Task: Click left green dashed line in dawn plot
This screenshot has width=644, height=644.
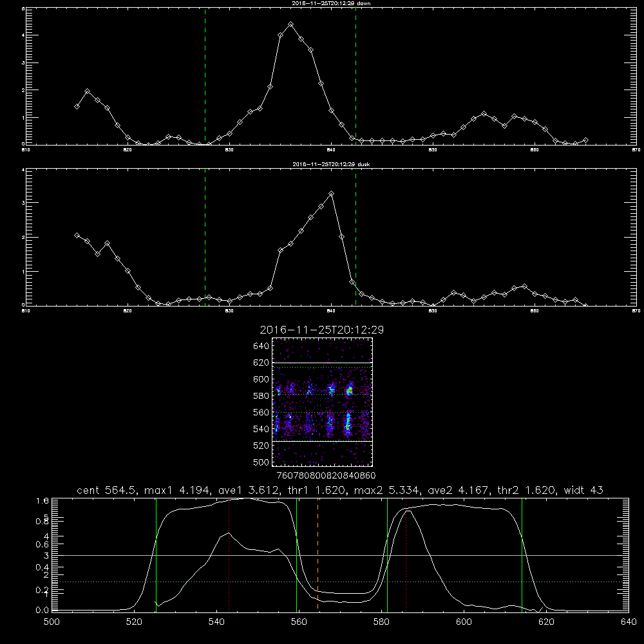Action: point(205,76)
